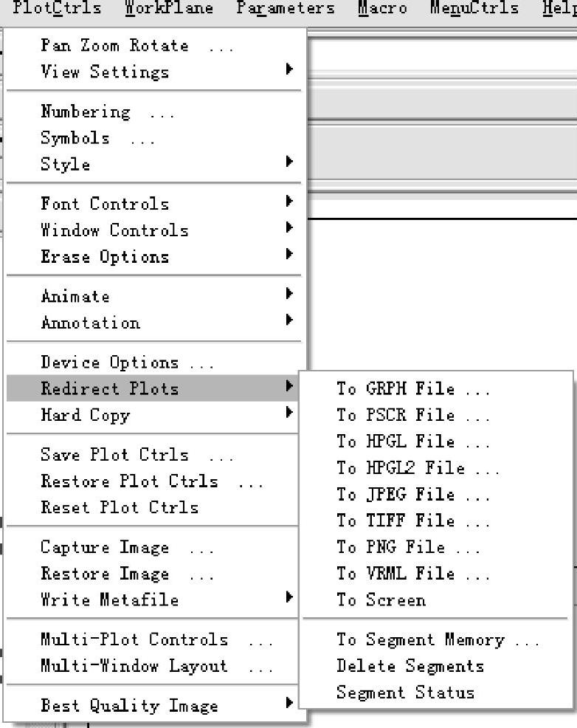The height and width of the screenshot is (728, 577).
Task: Select To GRPH File option
Action: click(435, 388)
